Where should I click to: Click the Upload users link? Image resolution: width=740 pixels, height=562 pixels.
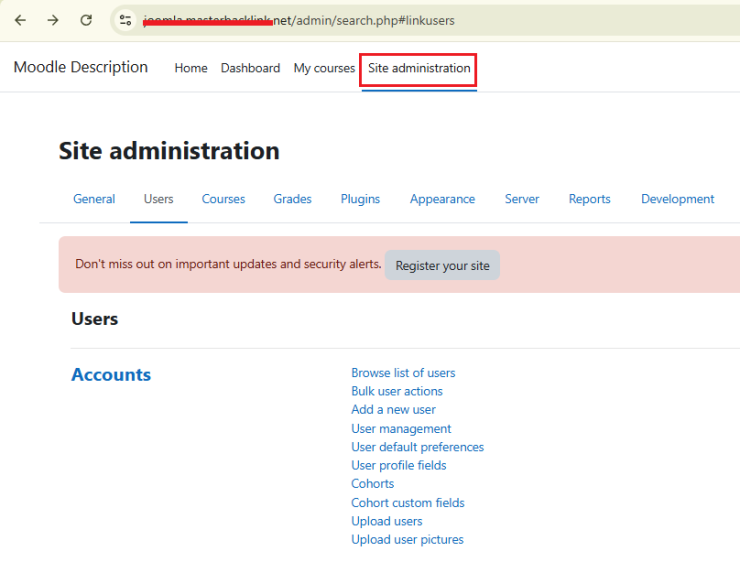coord(387,521)
